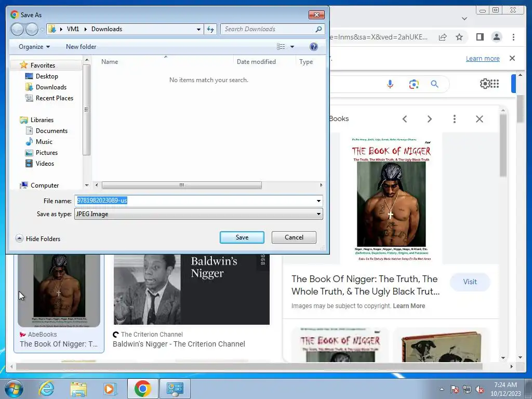Viewport: 532px width, 399px height.
Task: Click the AbeBooks image result thumbnail
Action: coord(59,290)
